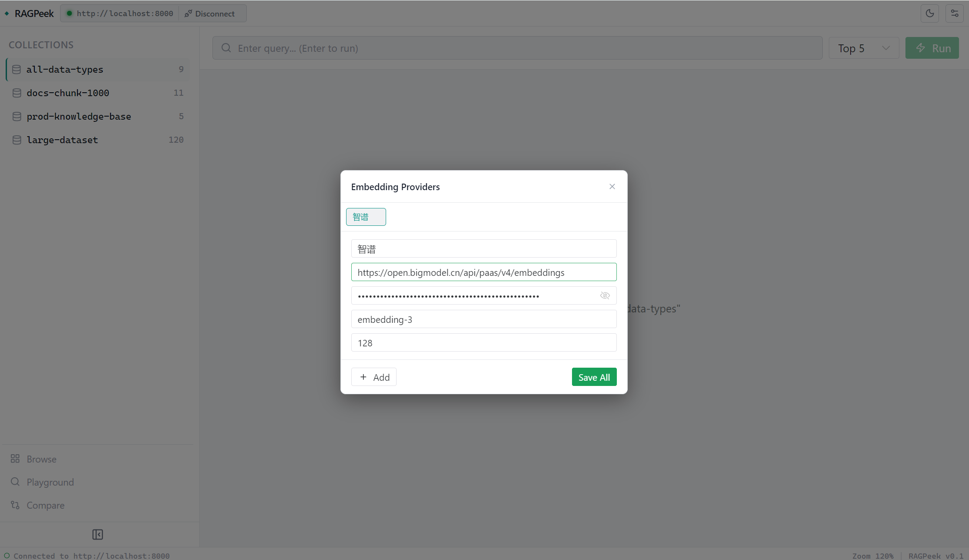969x560 pixels.
Task: Click the green connection status dot
Action: (x=69, y=13)
